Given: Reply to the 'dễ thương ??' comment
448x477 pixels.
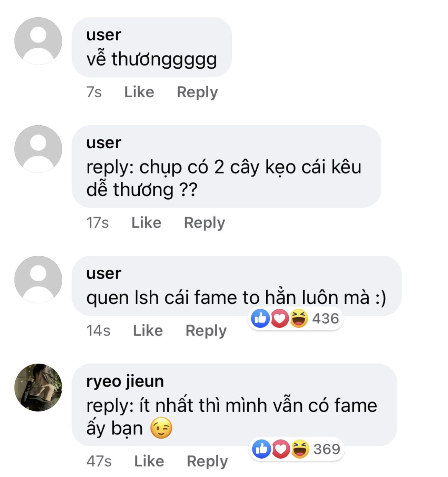Looking at the screenshot, I should (x=204, y=223).
